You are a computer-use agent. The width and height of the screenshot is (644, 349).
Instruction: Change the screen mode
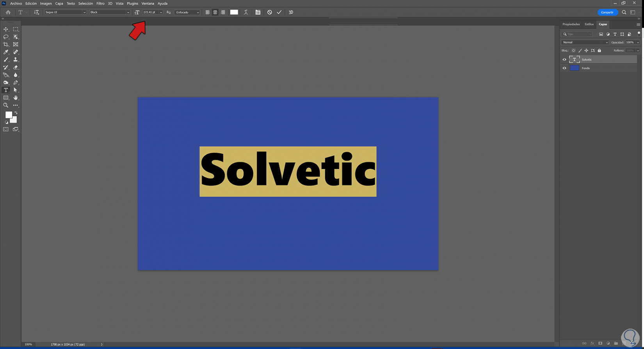coord(16,129)
